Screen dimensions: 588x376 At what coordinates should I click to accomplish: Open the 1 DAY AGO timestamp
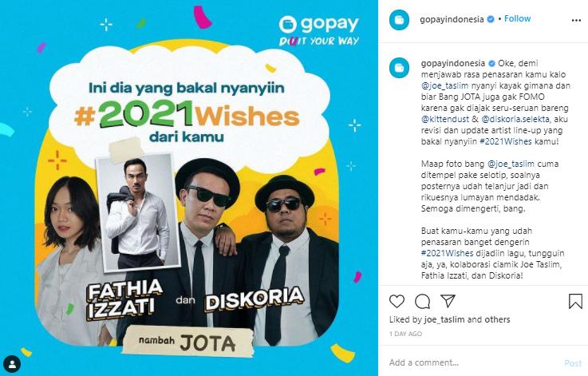click(405, 334)
